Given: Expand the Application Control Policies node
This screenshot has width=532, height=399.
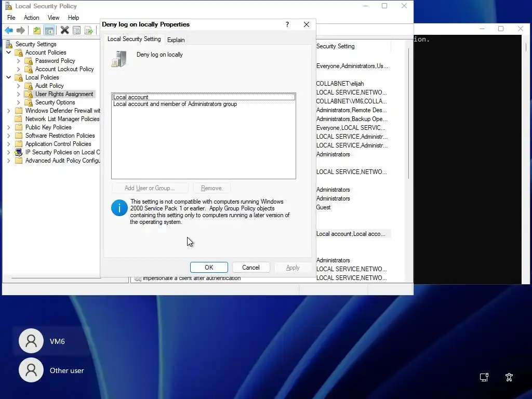Looking at the screenshot, I should point(9,144).
